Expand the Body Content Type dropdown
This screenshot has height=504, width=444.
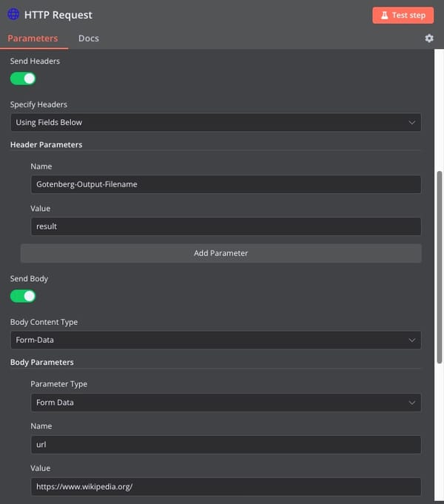[x=216, y=340]
